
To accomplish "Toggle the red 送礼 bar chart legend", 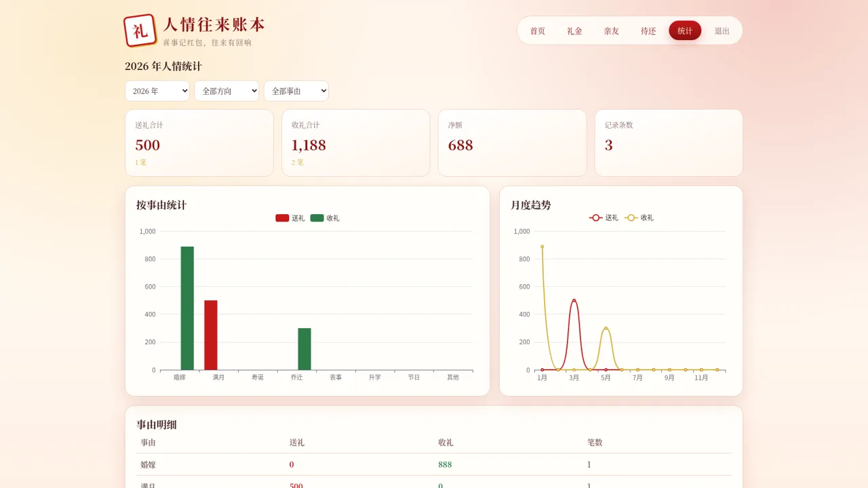I will 290,218.
